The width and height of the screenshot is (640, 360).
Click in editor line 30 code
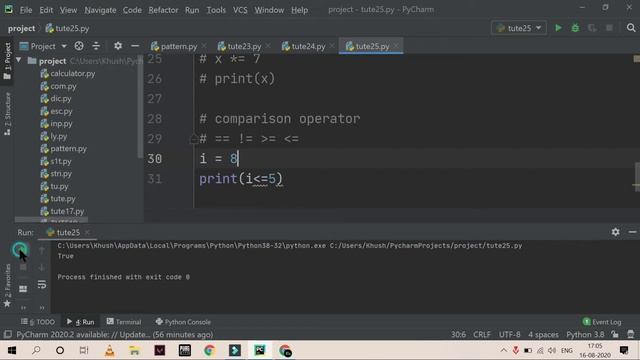pyautogui.click(x=219, y=158)
